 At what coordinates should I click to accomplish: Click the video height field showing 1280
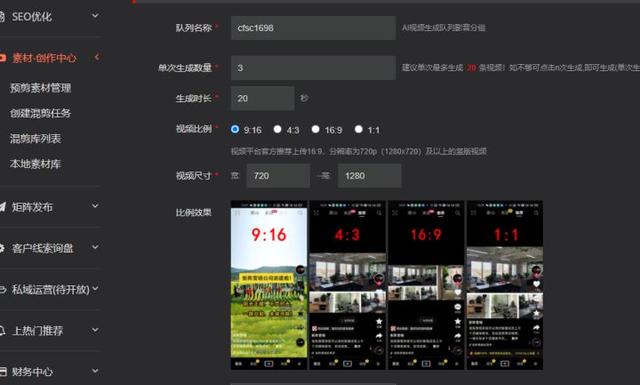click(x=369, y=176)
